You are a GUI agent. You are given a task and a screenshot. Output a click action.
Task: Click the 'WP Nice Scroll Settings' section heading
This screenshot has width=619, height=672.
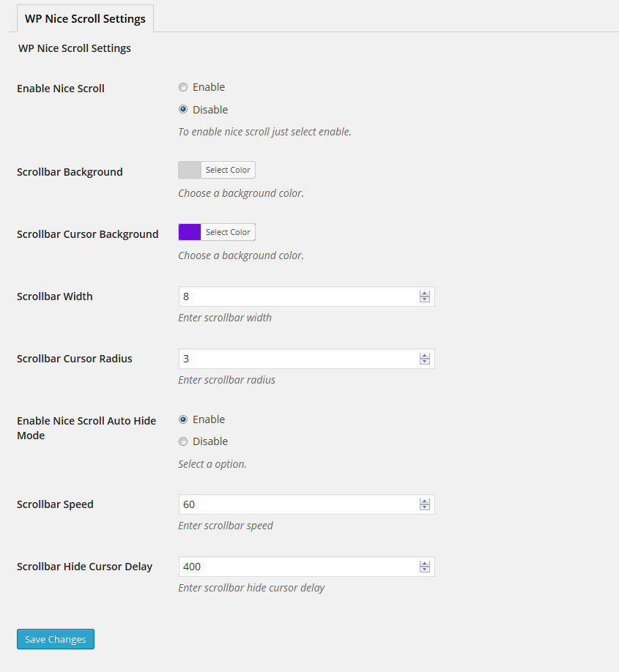coord(74,48)
